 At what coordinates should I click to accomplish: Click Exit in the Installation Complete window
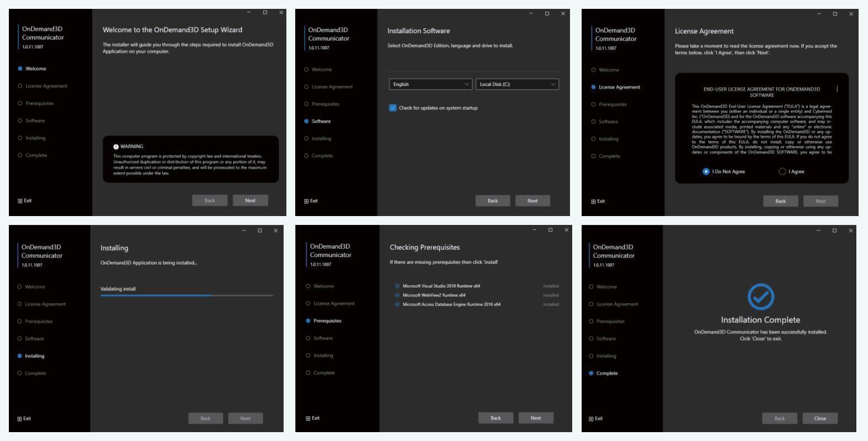[595, 419]
